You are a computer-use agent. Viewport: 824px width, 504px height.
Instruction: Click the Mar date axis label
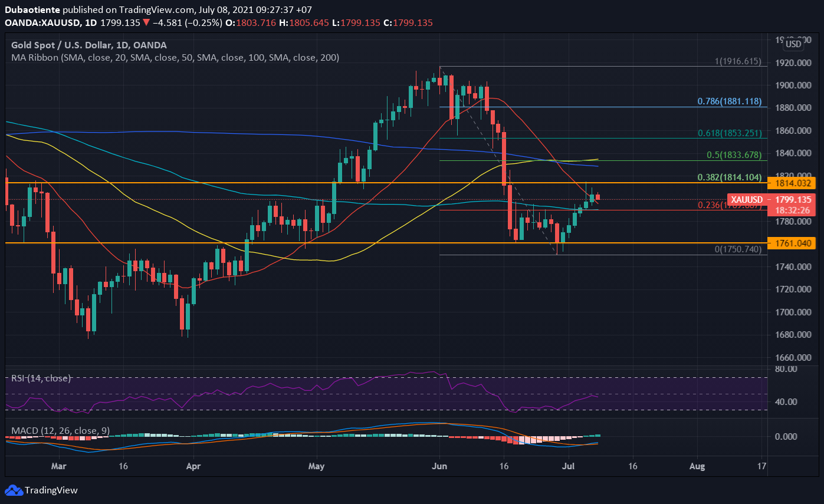pos(59,466)
